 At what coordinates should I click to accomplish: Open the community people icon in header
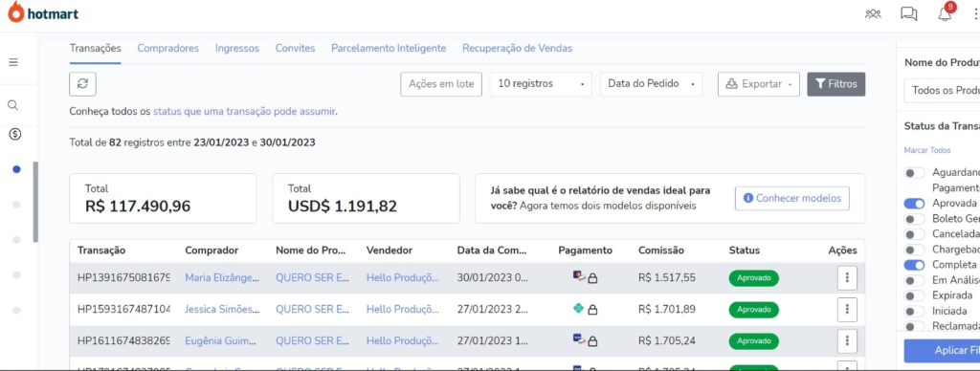tap(873, 13)
